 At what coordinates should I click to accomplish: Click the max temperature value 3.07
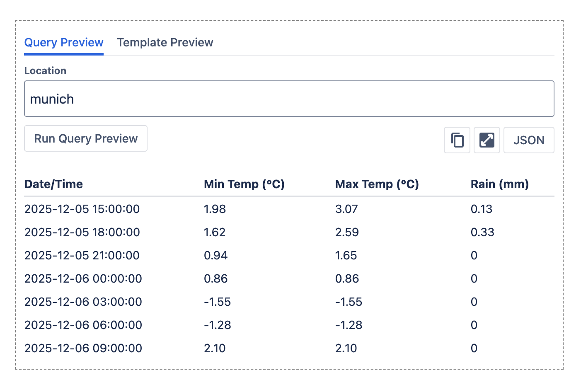(346, 209)
